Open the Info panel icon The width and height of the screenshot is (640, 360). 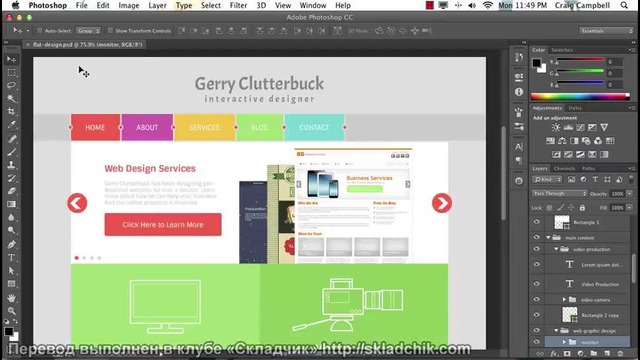pos(519,92)
